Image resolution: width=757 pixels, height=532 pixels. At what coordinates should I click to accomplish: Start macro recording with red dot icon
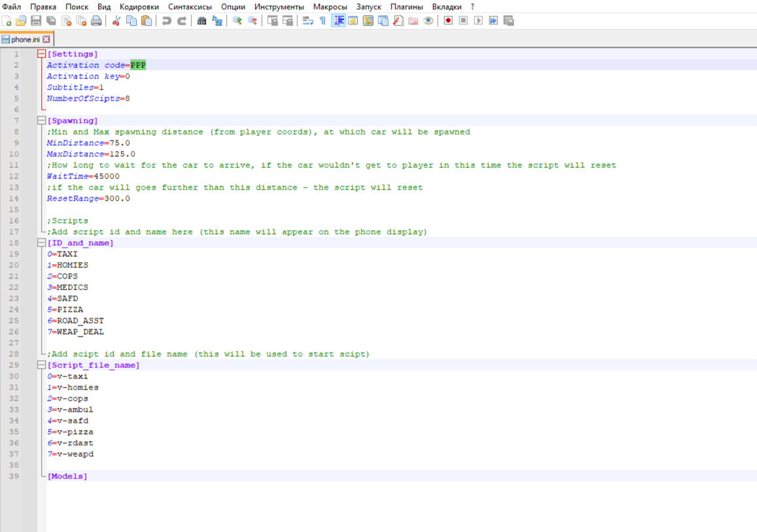pos(448,21)
